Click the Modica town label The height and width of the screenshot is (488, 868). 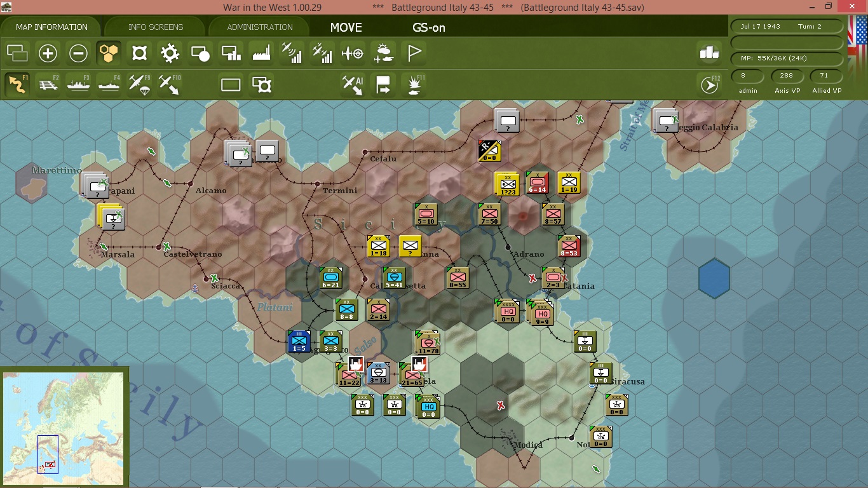tap(528, 445)
